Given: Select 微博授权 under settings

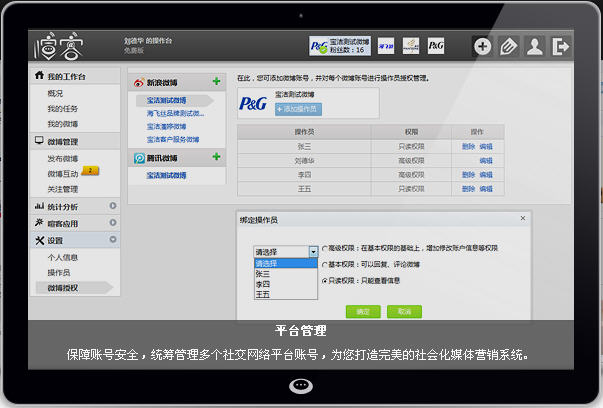Looking at the screenshot, I should 63,288.
